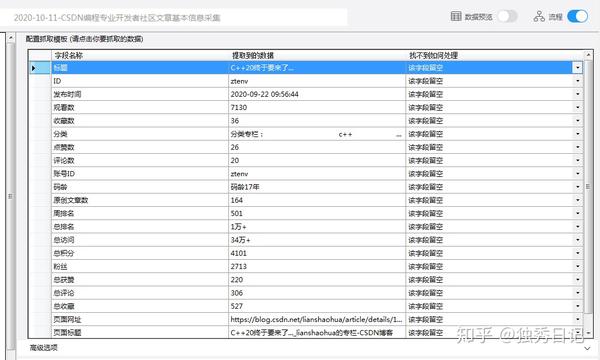Select the 账号ID field name cell
The width and height of the screenshot is (600, 360).
(x=140, y=174)
